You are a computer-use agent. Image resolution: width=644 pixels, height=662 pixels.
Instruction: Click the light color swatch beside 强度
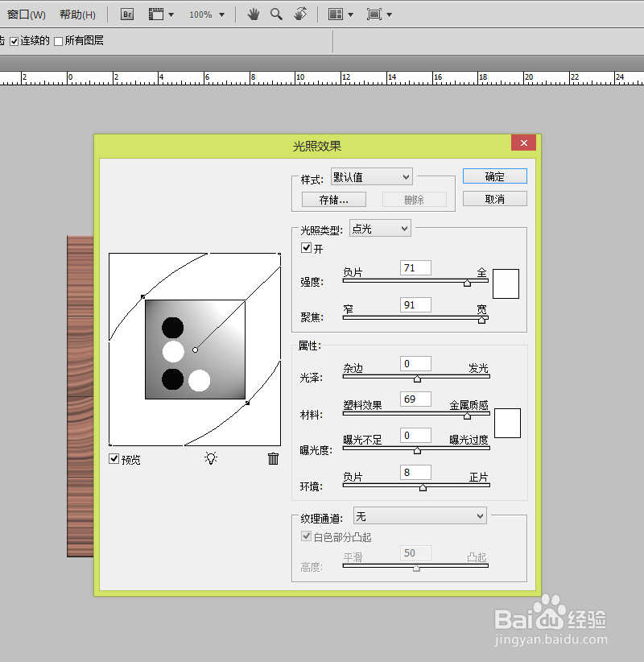tap(506, 283)
